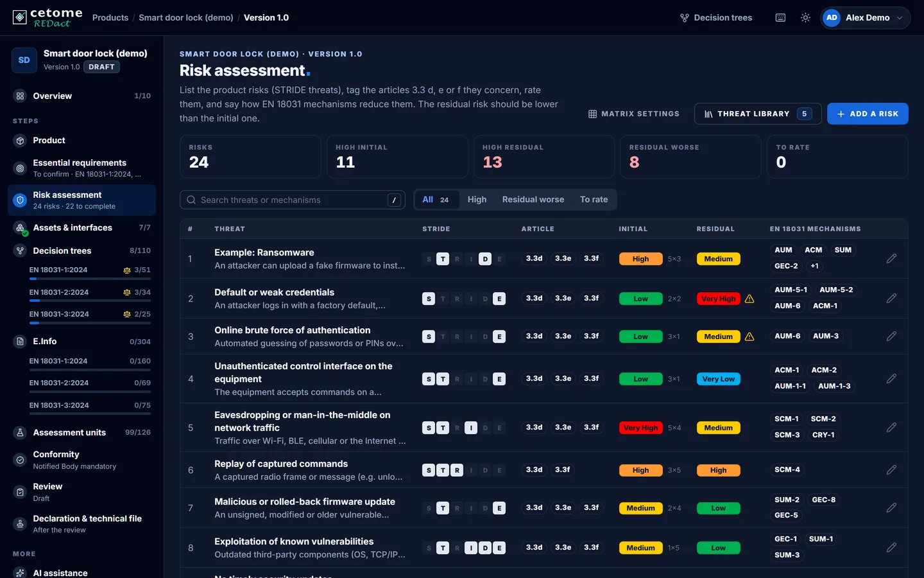924x578 pixels.
Task: Open risk titled Replay of captured commands
Action: [x=281, y=464]
